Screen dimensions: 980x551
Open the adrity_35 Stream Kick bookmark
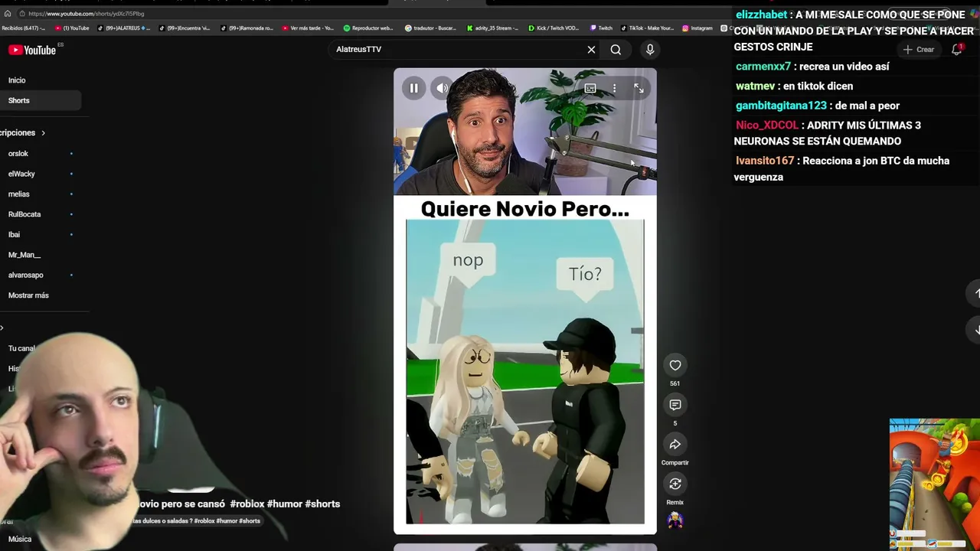(x=493, y=28)
